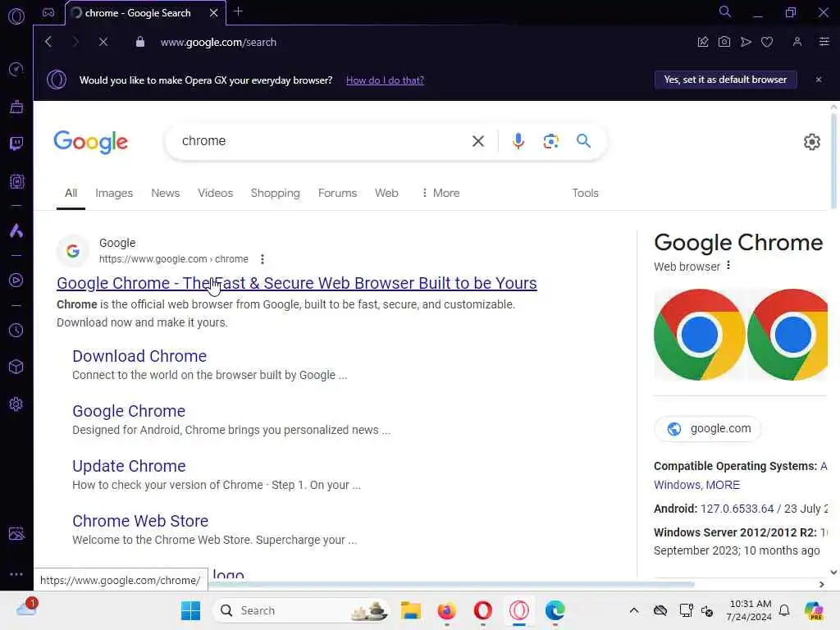The image size is (840, 630).
Task: Open the speed dial gauge sidebar icon
Action: pyautogui.click(x=16, y=69)
